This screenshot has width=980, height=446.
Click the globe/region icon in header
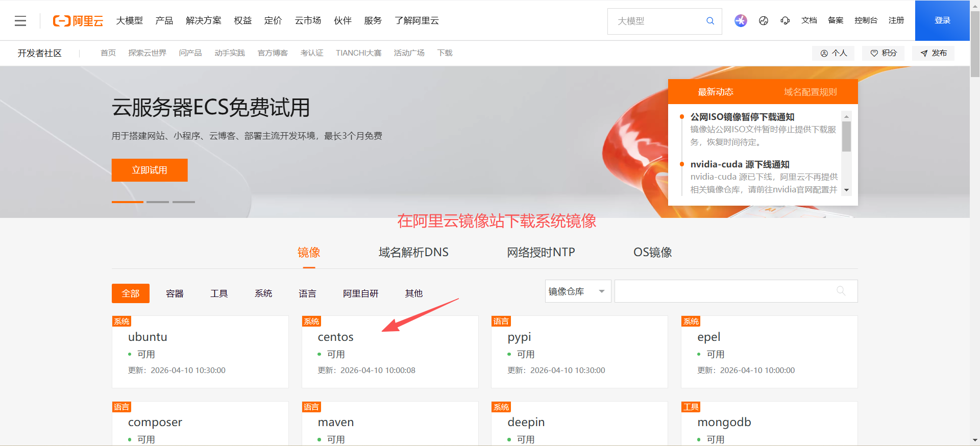pyautogui.click(x=764, y=21)
